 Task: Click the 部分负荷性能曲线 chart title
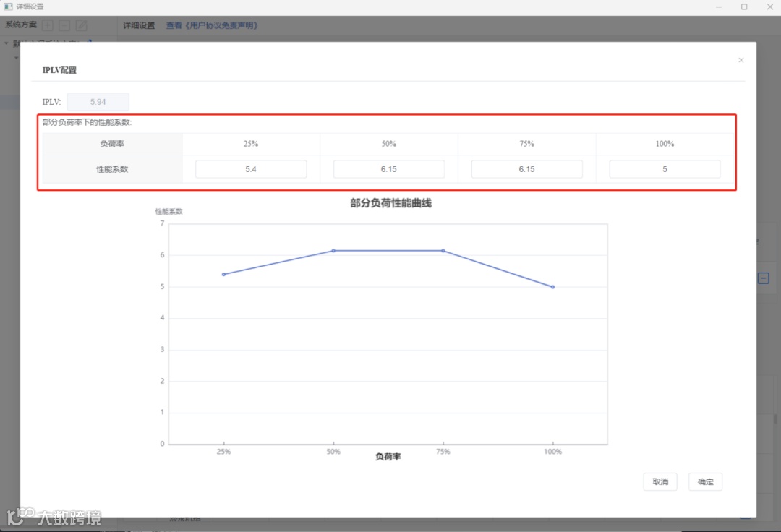pyautogui.click(x=390, y=203)
